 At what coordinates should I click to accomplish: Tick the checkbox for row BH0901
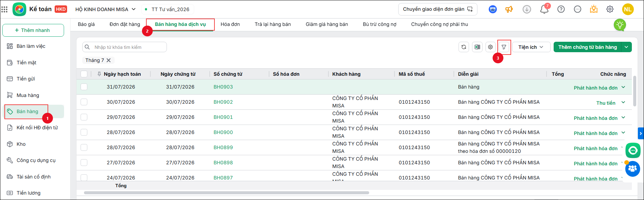coord(84,117)
